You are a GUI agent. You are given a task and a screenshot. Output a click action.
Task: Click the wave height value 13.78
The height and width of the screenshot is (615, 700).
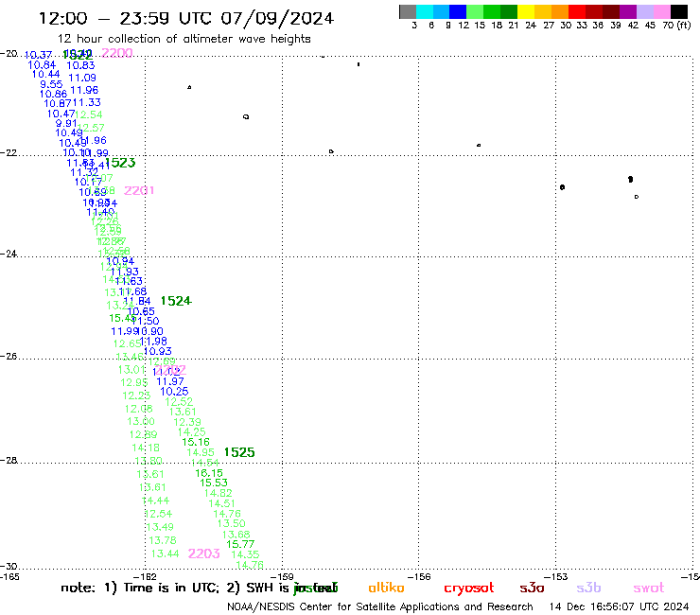coord(163,540)
